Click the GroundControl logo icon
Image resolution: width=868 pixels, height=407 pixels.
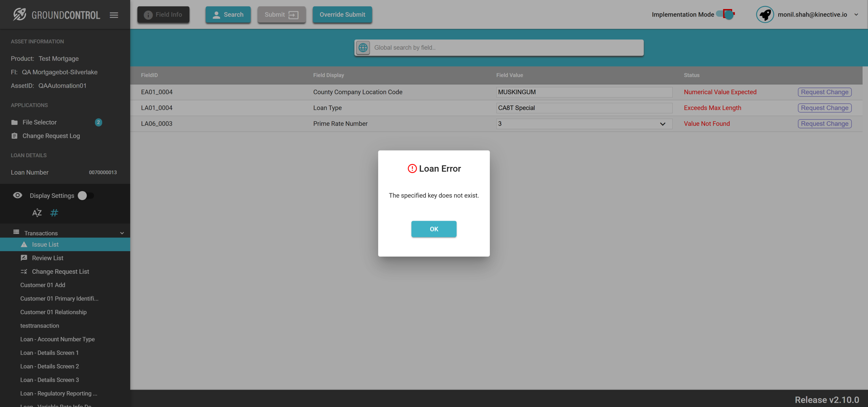(20, 15)
